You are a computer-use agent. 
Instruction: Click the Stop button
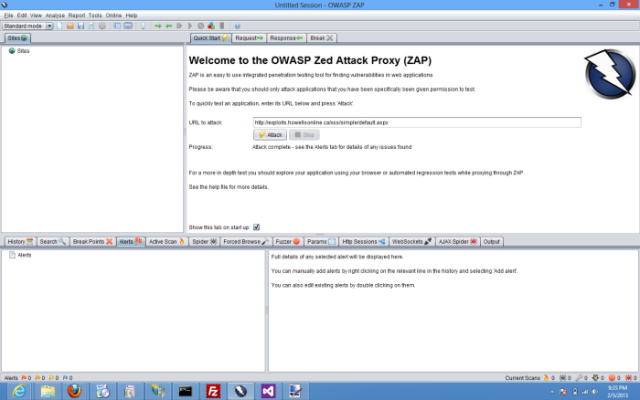(304, 135)
